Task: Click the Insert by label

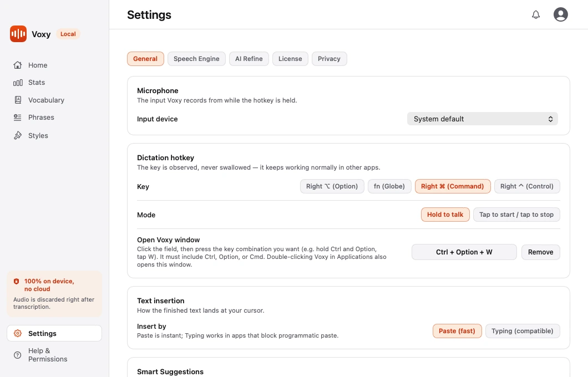Action: 151,327
